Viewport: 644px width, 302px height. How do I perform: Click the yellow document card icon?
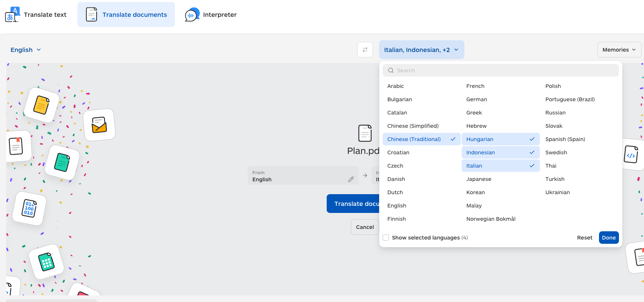(41, 105)
